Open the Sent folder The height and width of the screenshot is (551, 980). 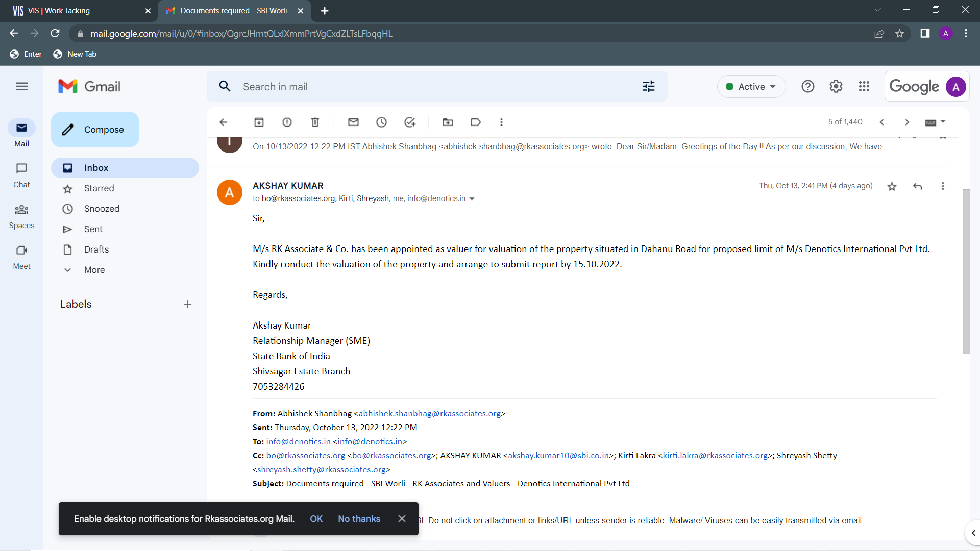point(125,229)
